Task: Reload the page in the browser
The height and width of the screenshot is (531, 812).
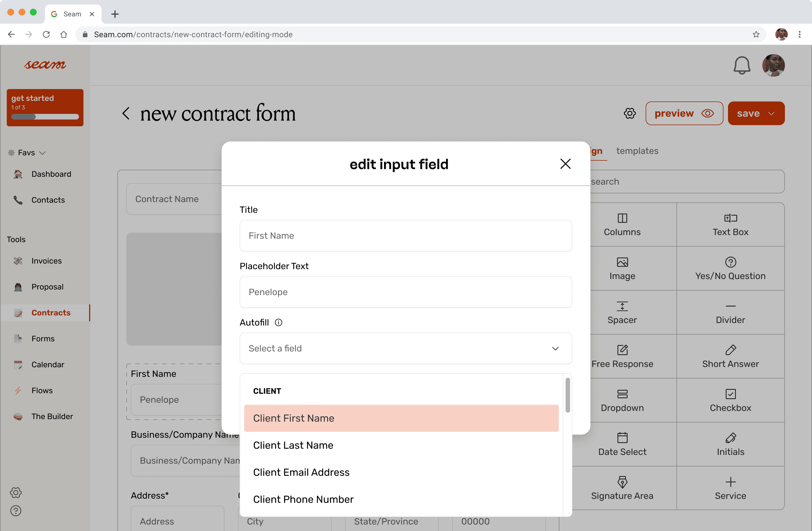Action: (x=47, y=34)
